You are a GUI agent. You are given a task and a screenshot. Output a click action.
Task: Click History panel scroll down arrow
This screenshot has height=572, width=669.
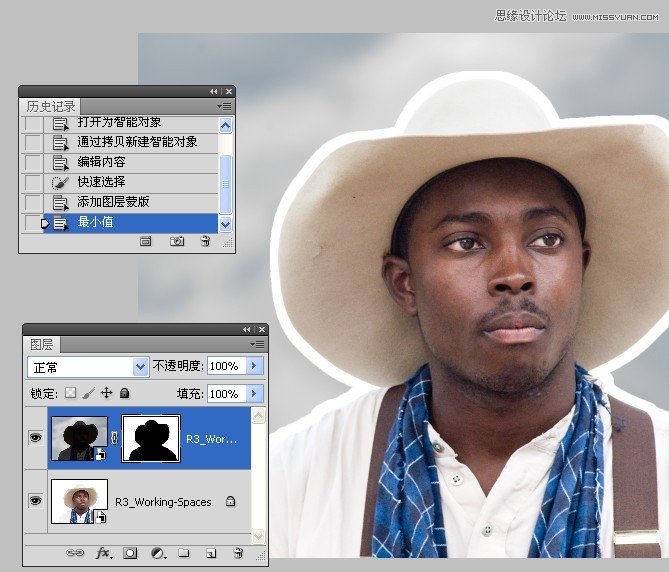(x=225, y=224)
